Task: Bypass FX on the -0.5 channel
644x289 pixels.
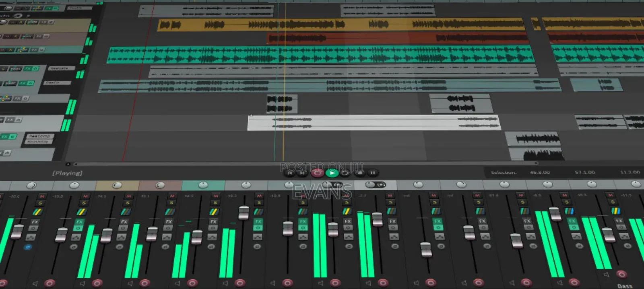Action: [x=574, y=227]
